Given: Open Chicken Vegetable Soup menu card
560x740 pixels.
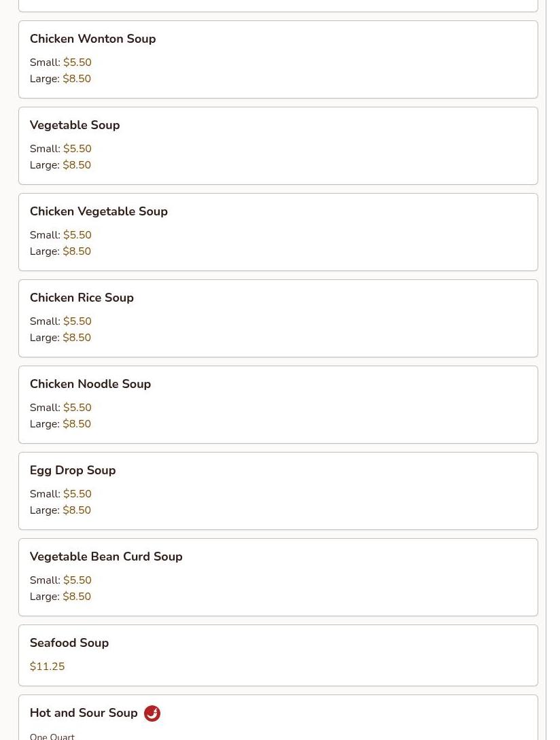Looking at the screenshot, I should pyautogui.click(x=278, y=232).
